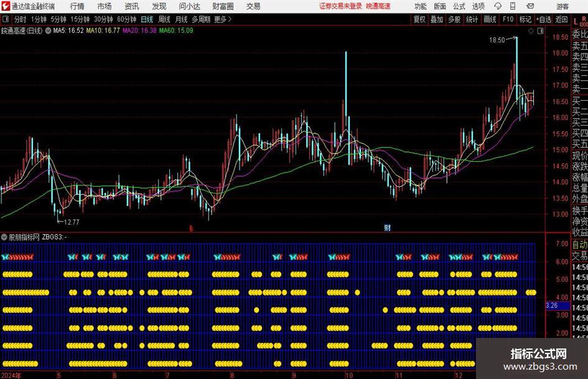Click 证券交易未登录 login link

340,6
